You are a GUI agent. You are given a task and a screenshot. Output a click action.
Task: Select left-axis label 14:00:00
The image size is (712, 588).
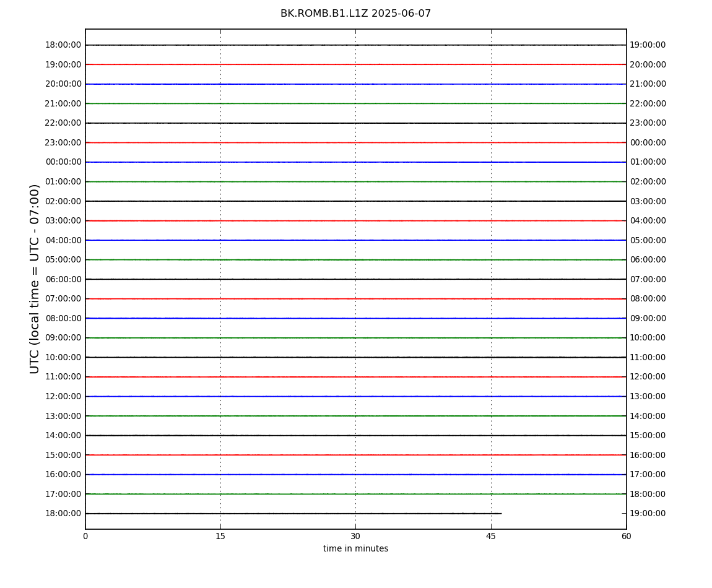pos(63,436)
